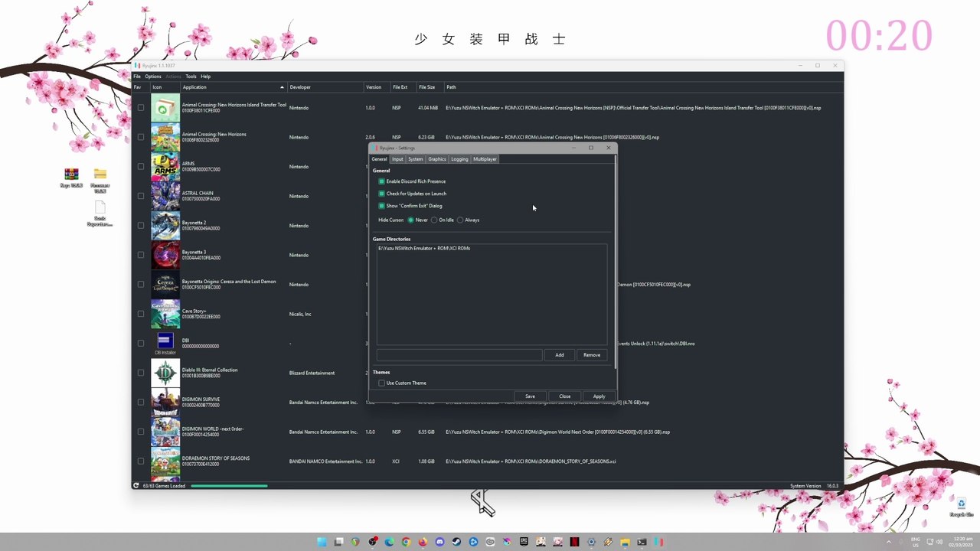Mark ASTRAL CHAIN as favorite
The width and height of the screenshot is (980, 551).
tap(141, 196)
